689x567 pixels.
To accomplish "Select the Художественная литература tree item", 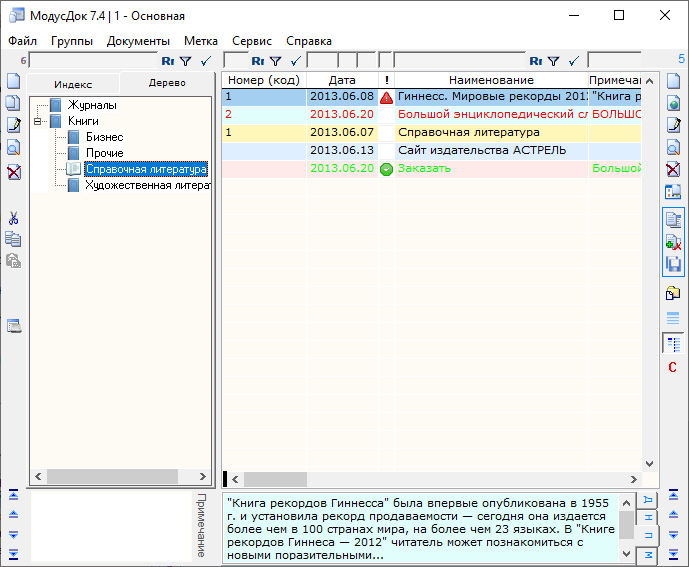I will click(147, 185).
